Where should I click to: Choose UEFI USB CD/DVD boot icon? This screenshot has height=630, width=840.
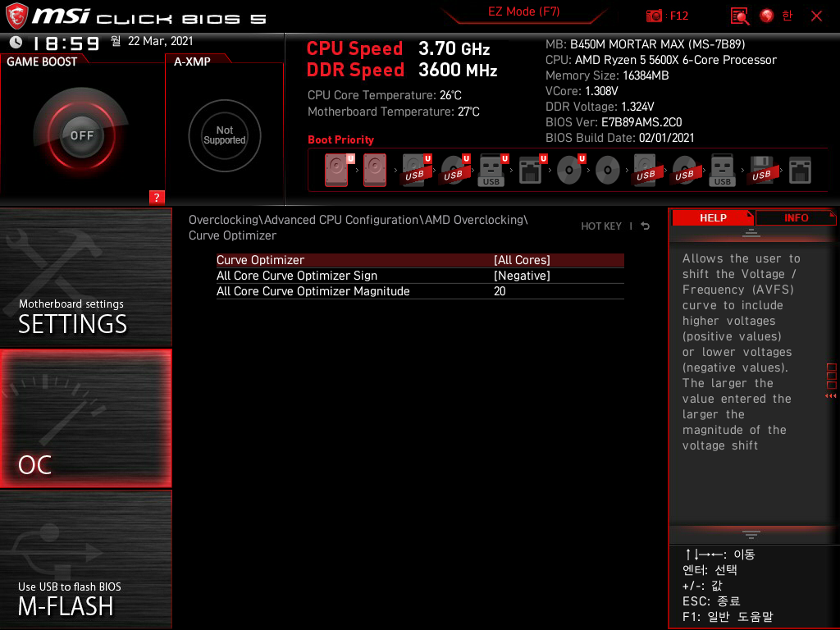(x=454, y=170)
